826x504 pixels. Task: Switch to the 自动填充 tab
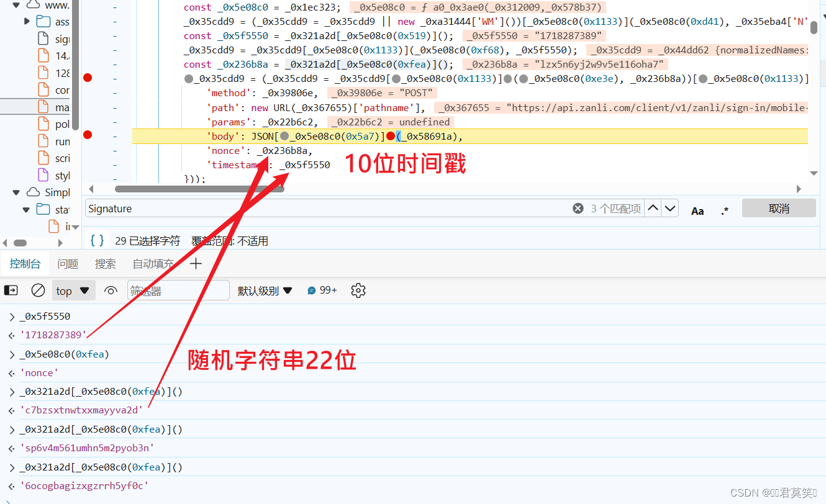click(x=153, y=264)
